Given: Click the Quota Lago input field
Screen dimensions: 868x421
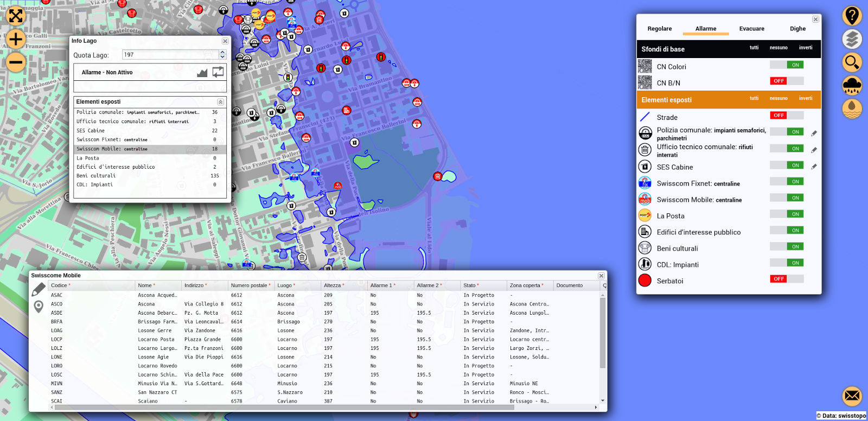Looking at the screenshot, I should click(x=170, y=55).
